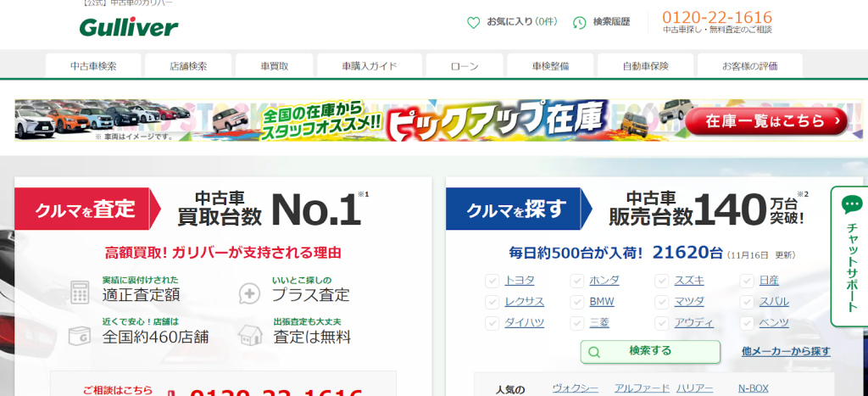Click the calculator icon for 適正査定額
Image resolution: width=868 pixels, height=396 pixels.
pyautogui.click(x=81, y=293)
